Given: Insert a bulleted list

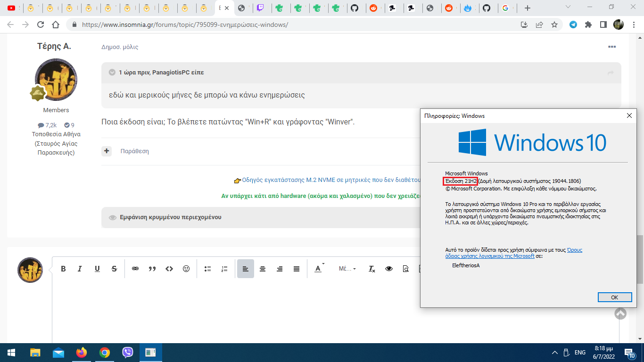Looking at the screenshot, I should point(207,269).
